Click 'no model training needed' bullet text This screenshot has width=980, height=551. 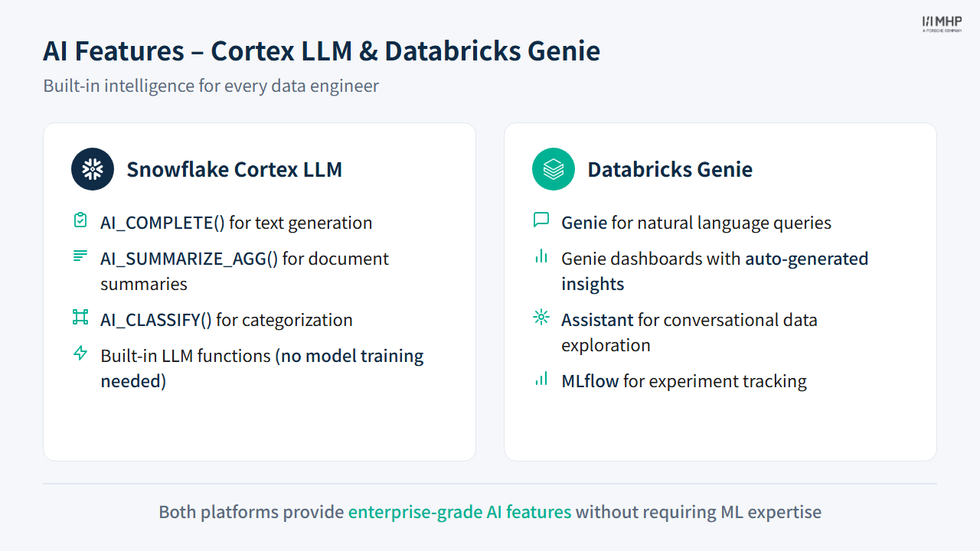tap(262, 368)
